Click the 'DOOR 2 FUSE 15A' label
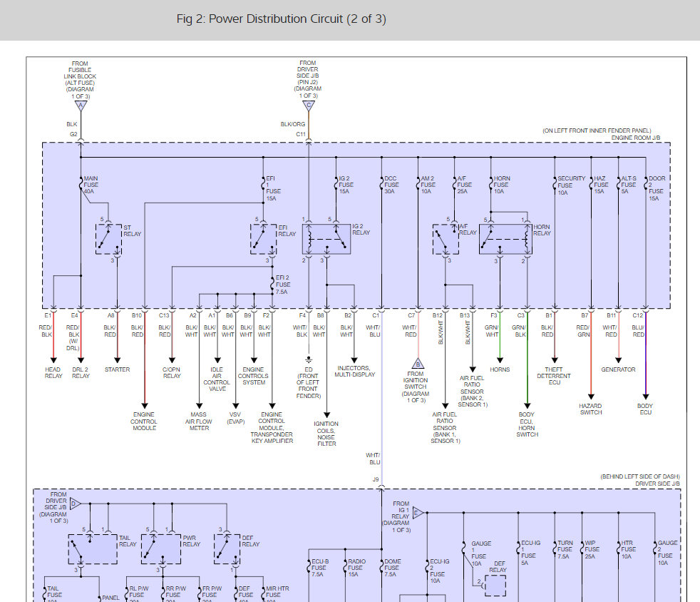This screenshot has width=700, height=602. click(x=657, y=188)
